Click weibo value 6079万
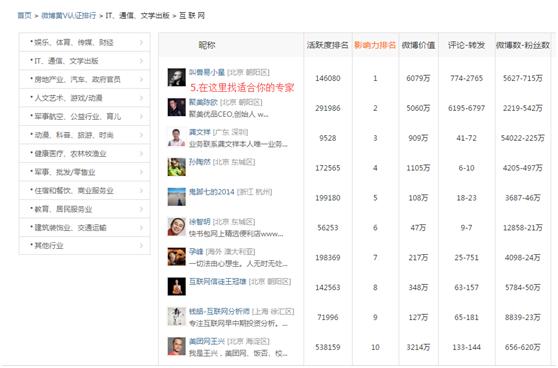 coord(418,78)
